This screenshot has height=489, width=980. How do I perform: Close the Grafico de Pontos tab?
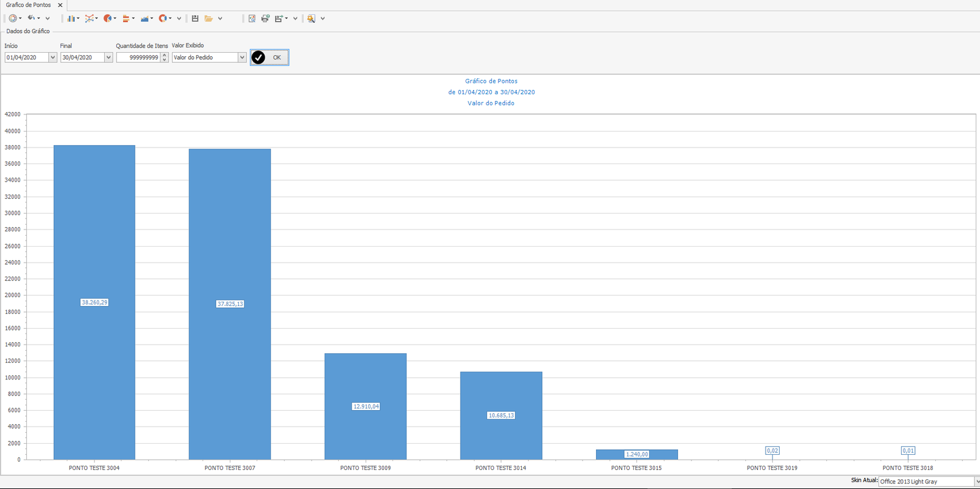(60, 5)
